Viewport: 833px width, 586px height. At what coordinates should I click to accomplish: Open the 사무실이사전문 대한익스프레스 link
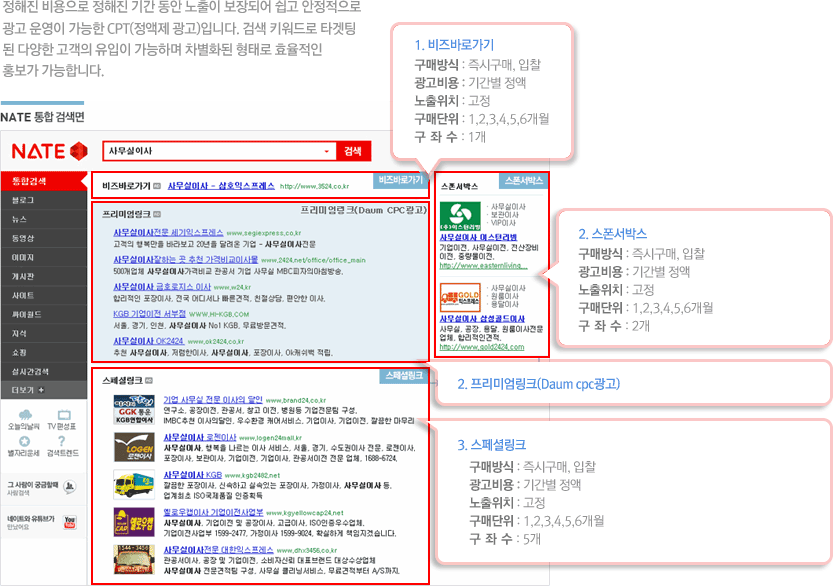(x=218, y=550)
